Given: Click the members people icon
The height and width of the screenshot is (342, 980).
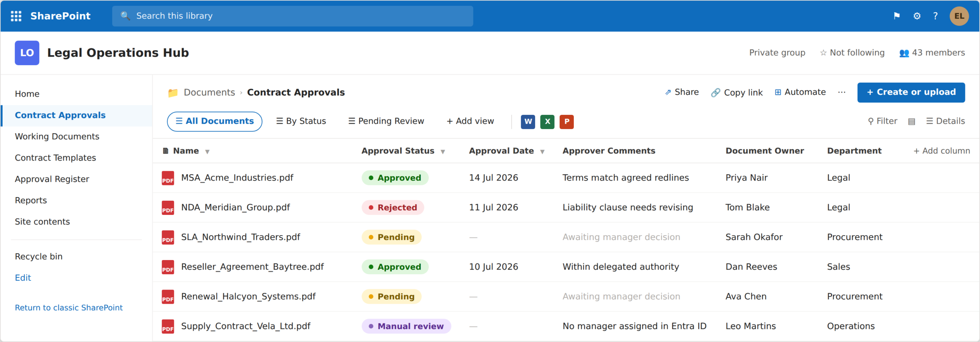Looking at the screenshot, I should pyautogui.click(x=904, y=53).
